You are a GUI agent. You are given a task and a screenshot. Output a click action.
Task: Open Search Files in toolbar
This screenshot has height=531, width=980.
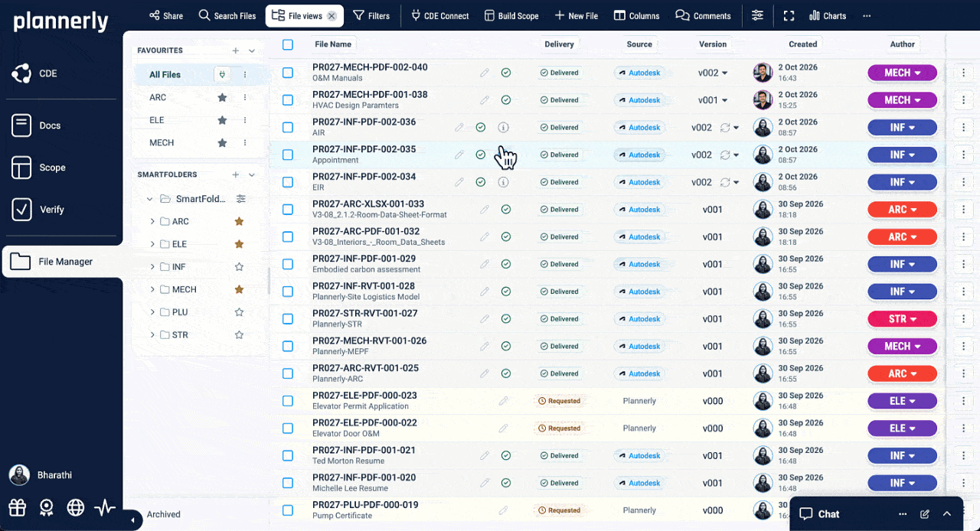227,15
